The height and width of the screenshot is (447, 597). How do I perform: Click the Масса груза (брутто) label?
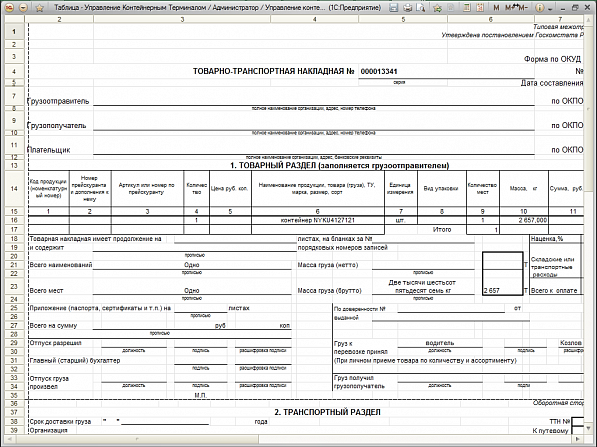tap(329, 291)
